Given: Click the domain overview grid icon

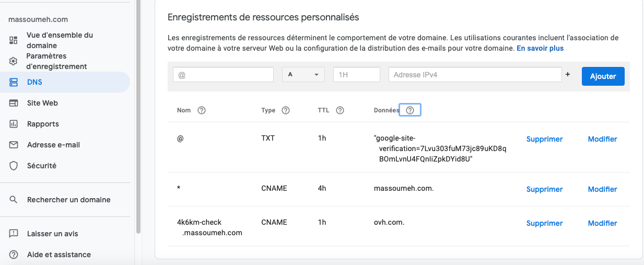Looking at the screenshot, I should click(14, 40).
